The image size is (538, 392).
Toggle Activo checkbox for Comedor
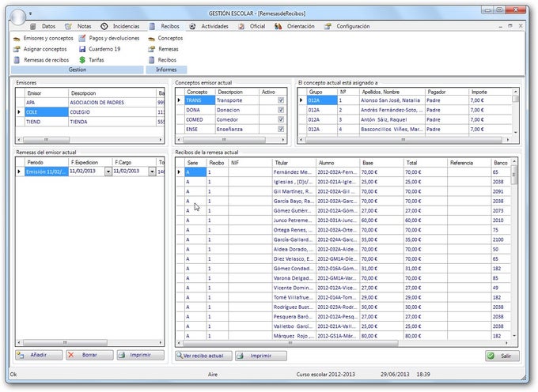point(281,119)
